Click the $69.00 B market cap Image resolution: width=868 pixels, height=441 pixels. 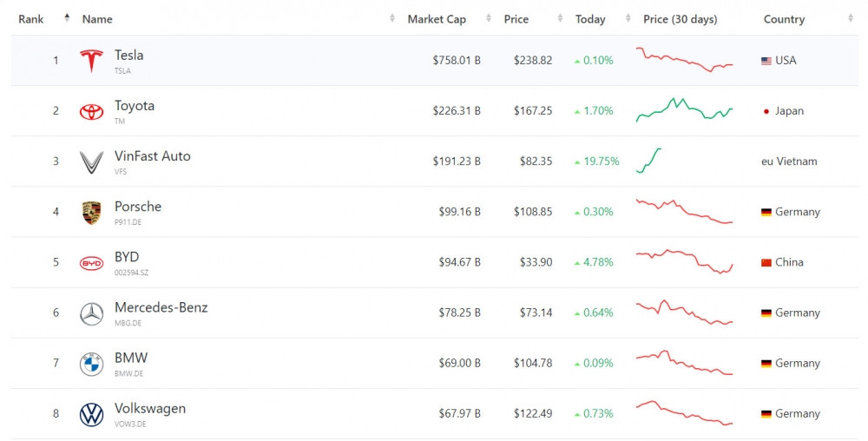459,363
